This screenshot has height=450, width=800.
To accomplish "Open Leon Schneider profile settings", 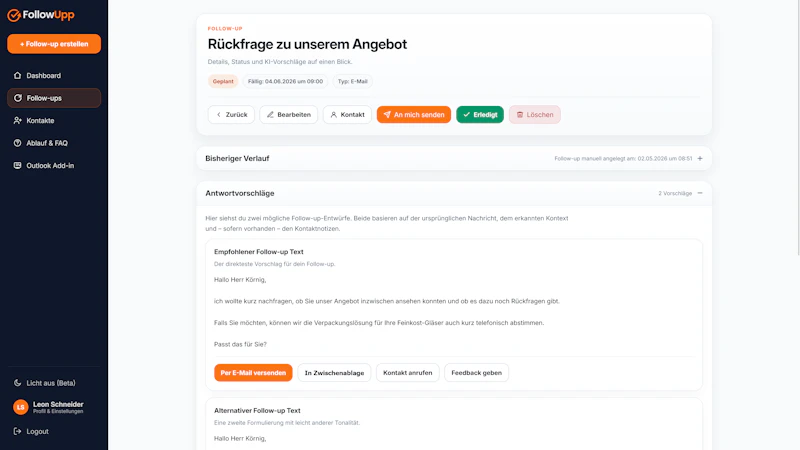I will tap(54, 407).
